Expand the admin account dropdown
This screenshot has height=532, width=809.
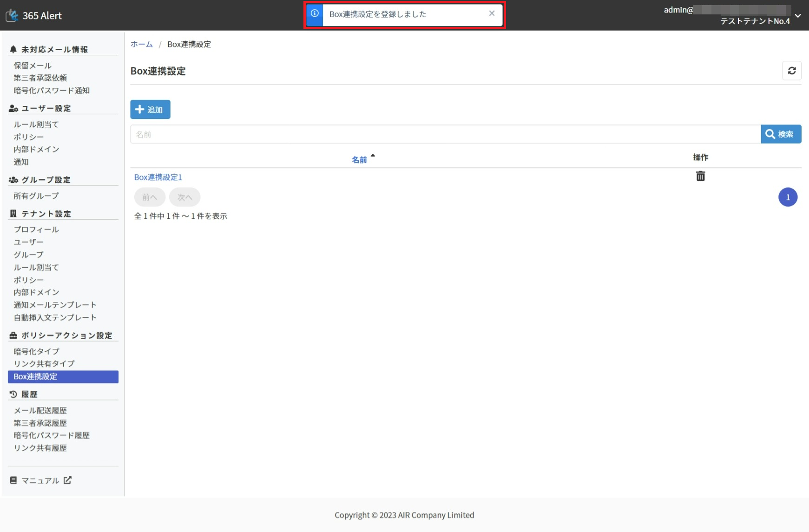[797, 16]
